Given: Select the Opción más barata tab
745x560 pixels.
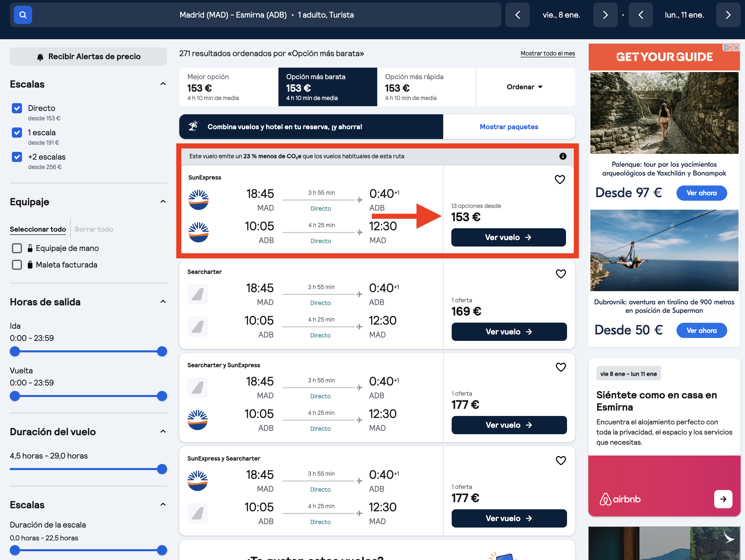Looking at the screenshot, I should pos(328,87).
